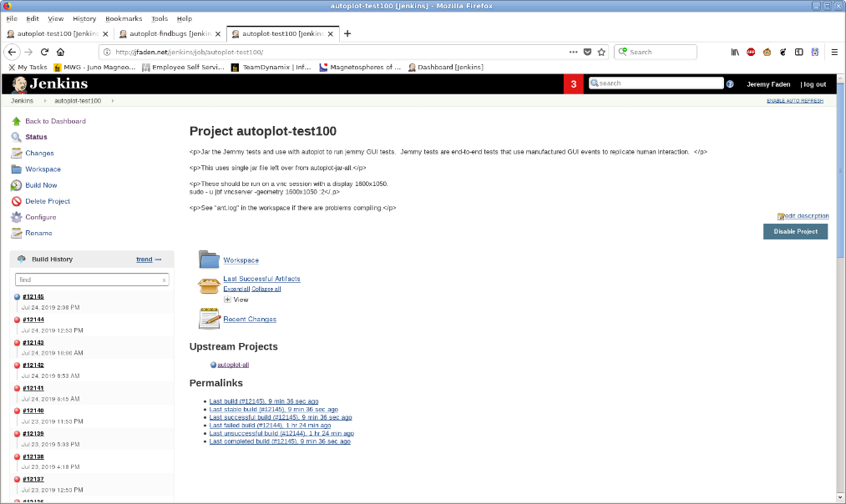Image resolution: width=846 pixels, height=504 pixels.
Task: Open My Tasks bookmark
Action: tap(28, 68)
